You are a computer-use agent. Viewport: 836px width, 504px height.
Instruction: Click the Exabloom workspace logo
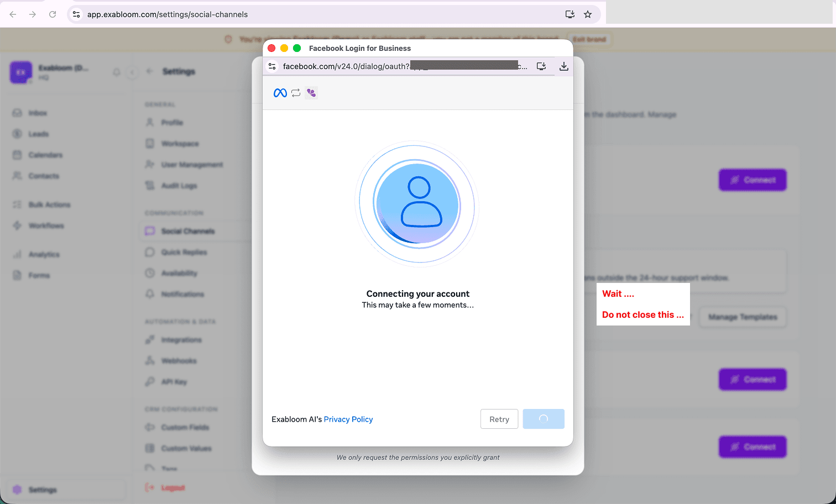[20, 72]
